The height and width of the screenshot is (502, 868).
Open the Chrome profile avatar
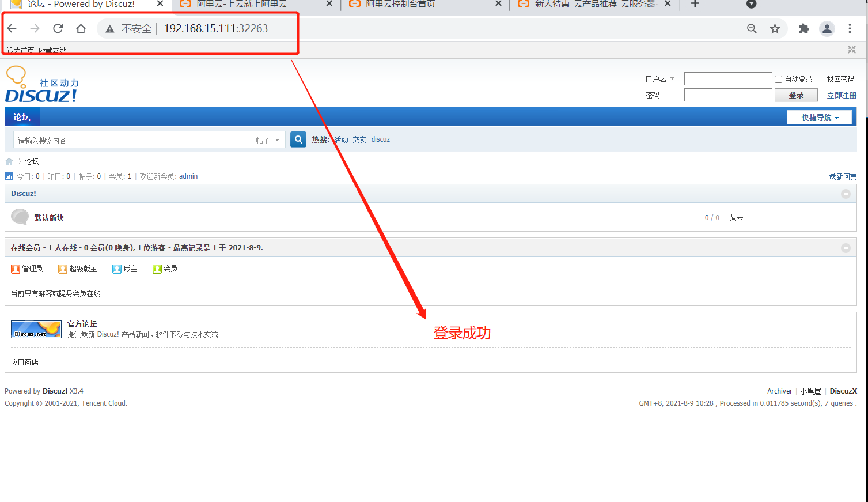(827, 28)
